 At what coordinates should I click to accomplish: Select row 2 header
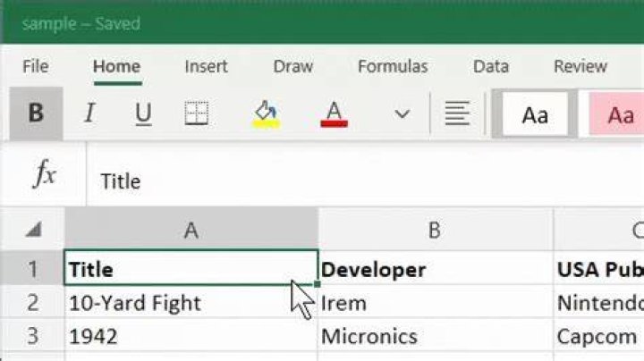pyautogui.click(x=32, y=301)
